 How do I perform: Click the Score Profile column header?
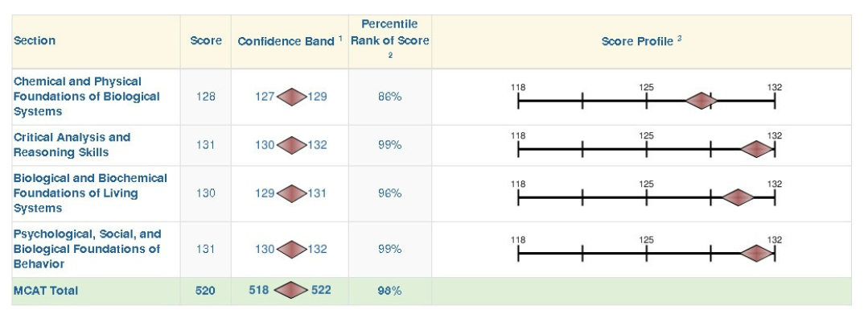(x=638, y=41)
